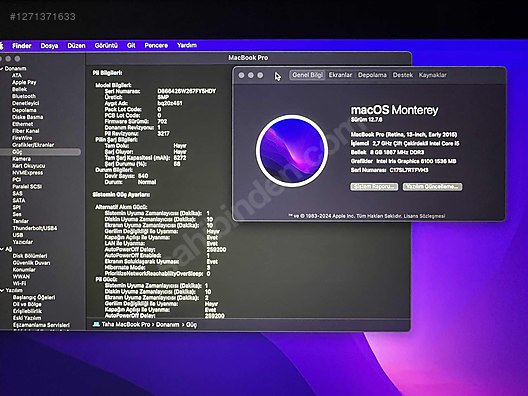Select Apple Pay in the sidebar

coord(24,82)
